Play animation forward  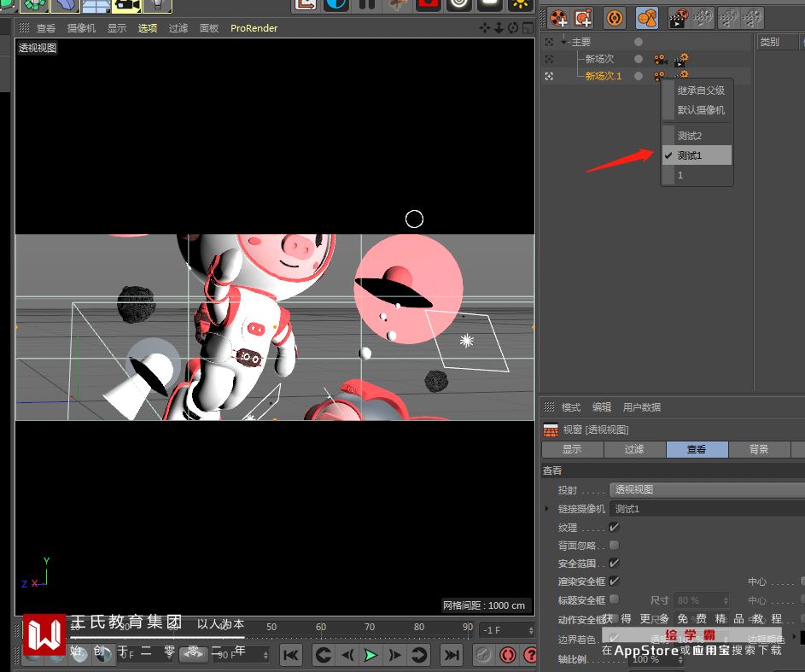pos(370,655)
